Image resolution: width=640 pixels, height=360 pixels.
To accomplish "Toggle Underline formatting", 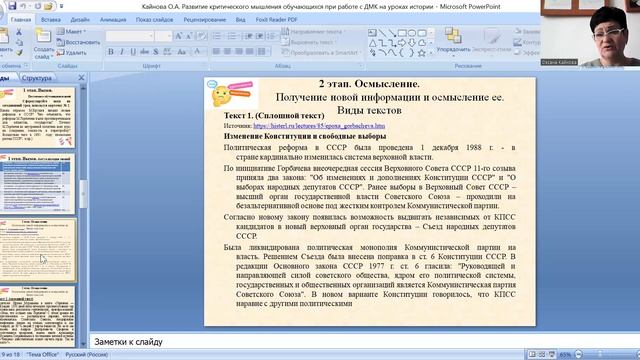I will coord(133,52).
